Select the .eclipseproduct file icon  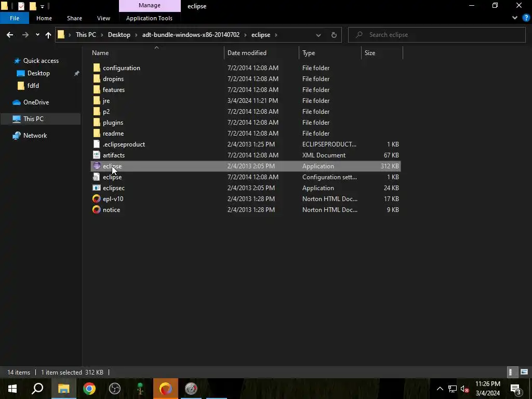click(97, 144)
